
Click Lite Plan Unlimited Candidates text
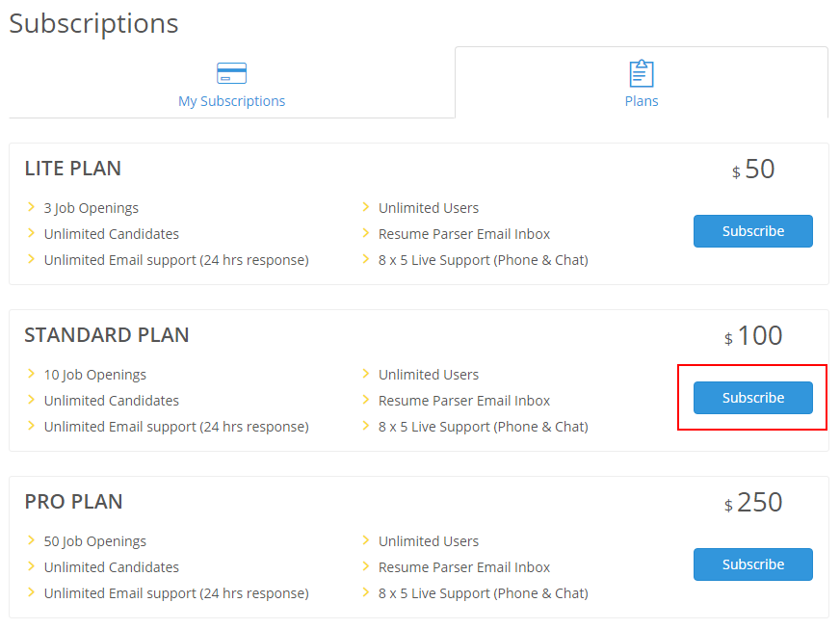[x=112, y=234]
